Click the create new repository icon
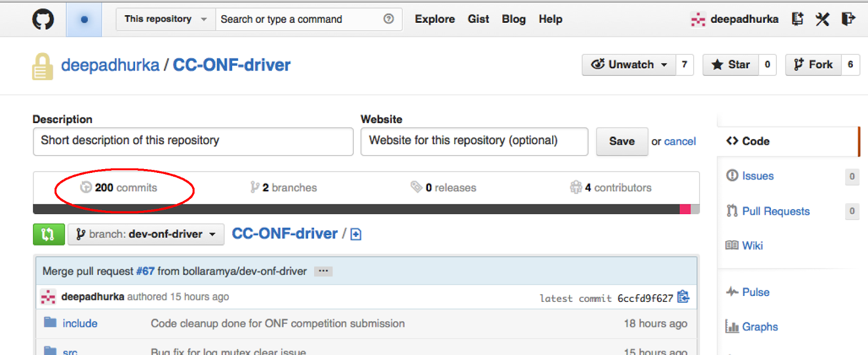868x355 pixels. click(x=797, y=19)
